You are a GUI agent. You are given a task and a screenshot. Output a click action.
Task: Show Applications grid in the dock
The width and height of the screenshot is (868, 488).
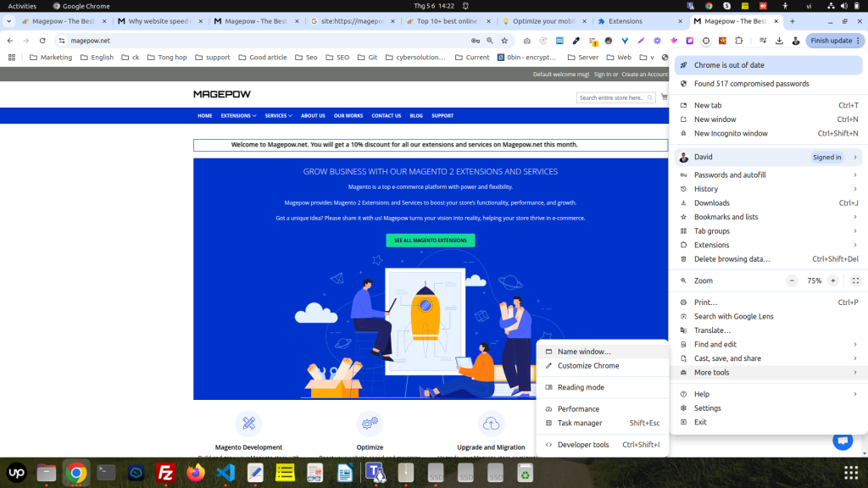(x=850, y=473)
